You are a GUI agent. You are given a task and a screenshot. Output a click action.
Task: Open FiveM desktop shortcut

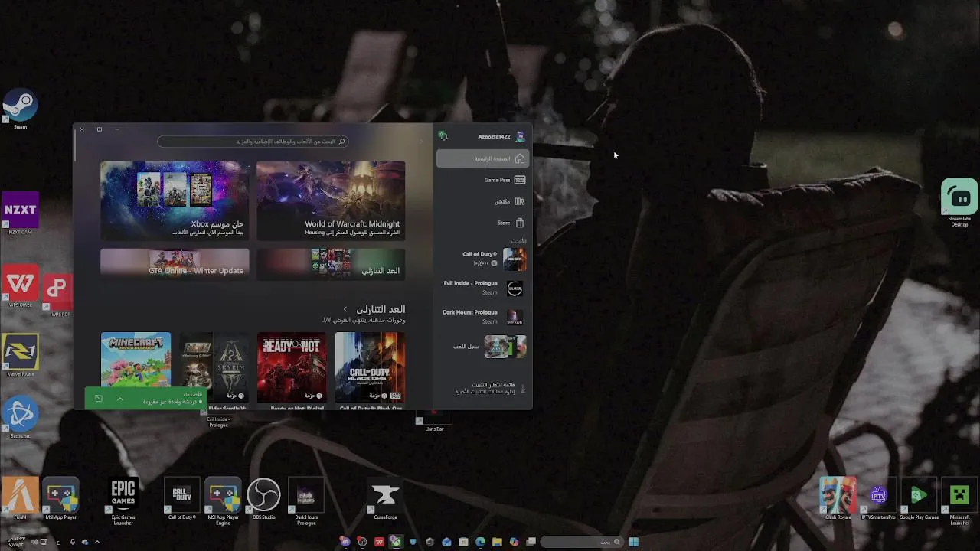point(21,499)
